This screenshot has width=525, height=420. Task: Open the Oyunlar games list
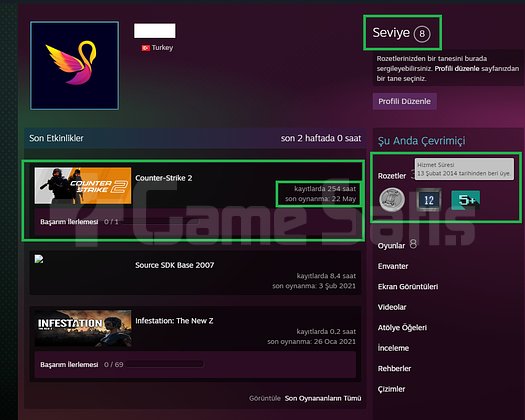click(x=391, y=246)
